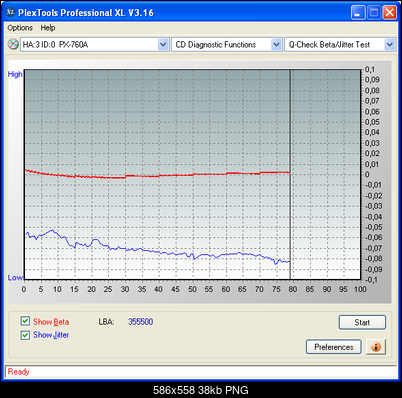
Task: Click the vertical end marker line on graph
Action: tap(290, 174)
